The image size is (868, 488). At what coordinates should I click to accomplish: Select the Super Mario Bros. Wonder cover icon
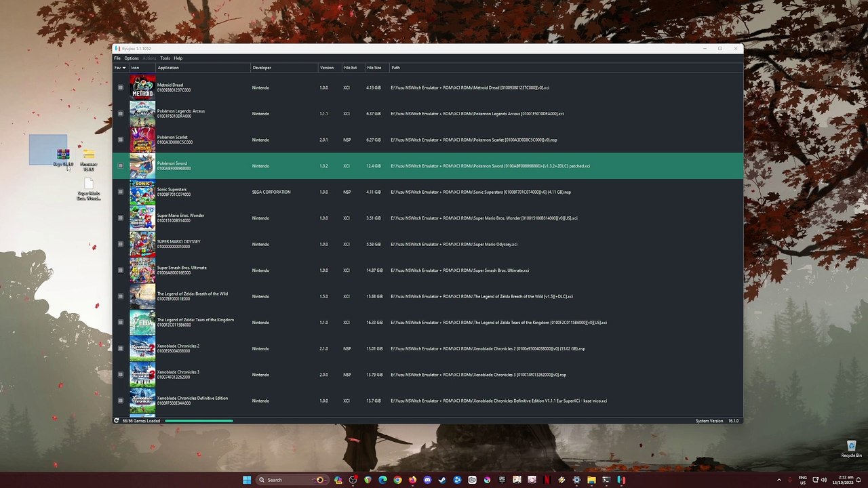[x=142, y=218]
